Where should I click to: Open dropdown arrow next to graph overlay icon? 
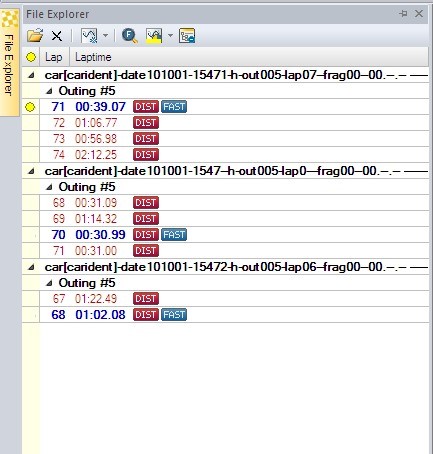pos(105,35)
